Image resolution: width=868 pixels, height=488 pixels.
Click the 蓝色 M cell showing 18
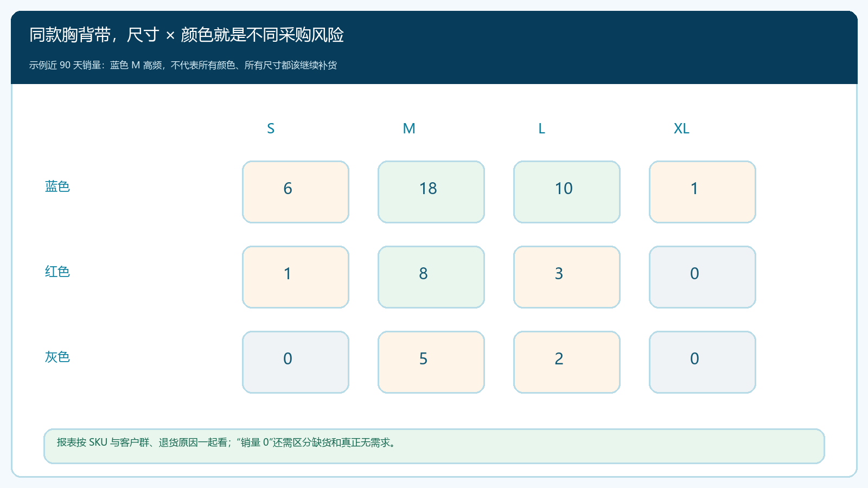[431, 192]
